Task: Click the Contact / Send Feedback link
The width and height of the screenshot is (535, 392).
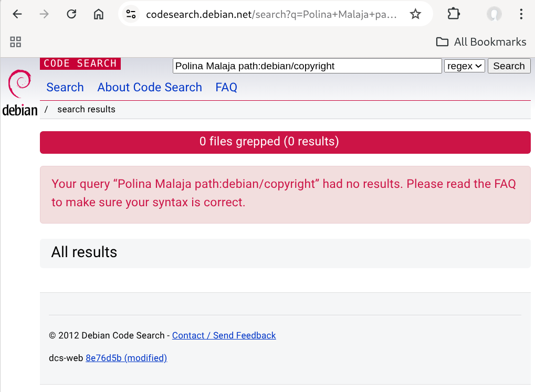Action: [x=224, y=335]
